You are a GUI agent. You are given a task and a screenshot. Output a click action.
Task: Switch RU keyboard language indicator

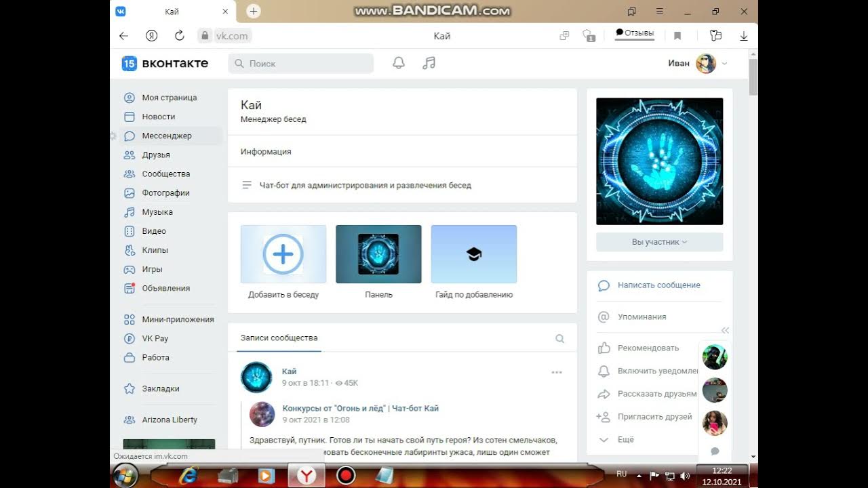click(x=622, y=474)
